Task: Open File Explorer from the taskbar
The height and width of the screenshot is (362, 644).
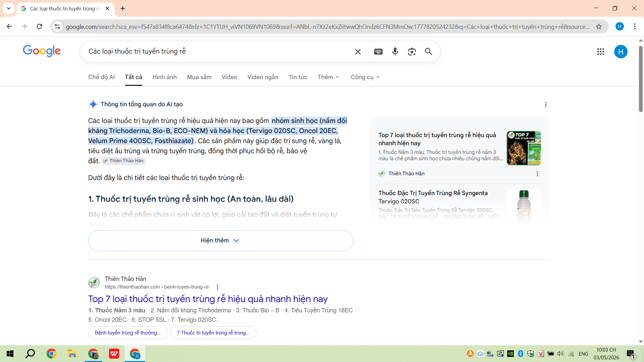Action: [x=72, y=354]
